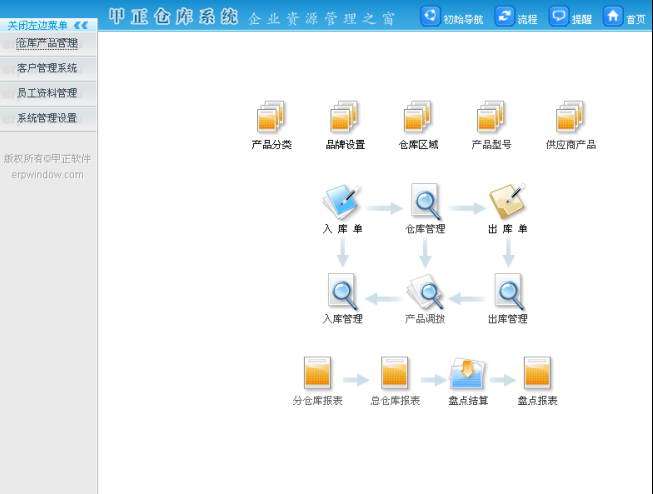Expand the 客户管理系统 menu section

[x=47, y=68]
